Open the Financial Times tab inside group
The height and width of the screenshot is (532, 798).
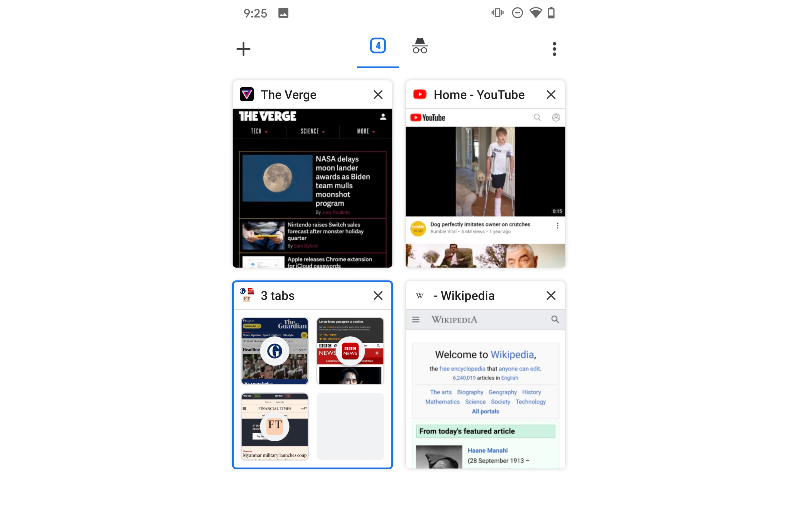click(x=274, y=426)
